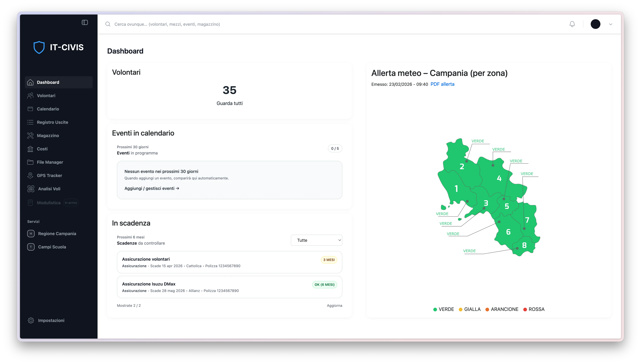
Task: Click the GPS Tracker pin icon
Action: pyautogui.click(x=30, y=175)
